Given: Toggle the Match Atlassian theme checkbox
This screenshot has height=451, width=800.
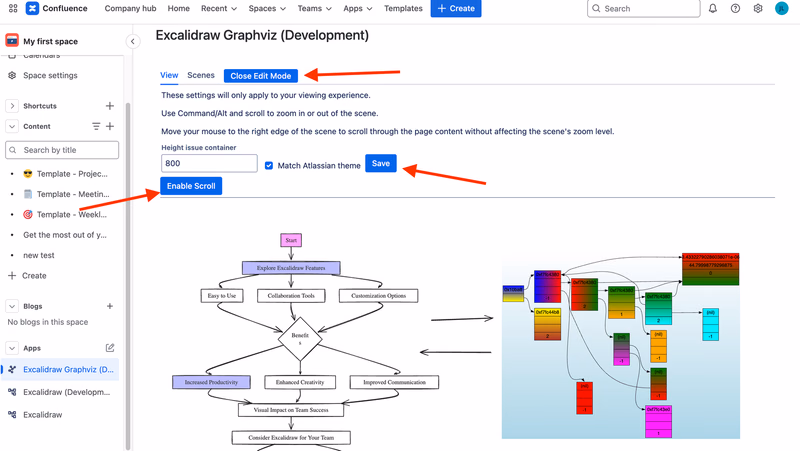Looking at the screenshot, I should (x=269, y=165).
